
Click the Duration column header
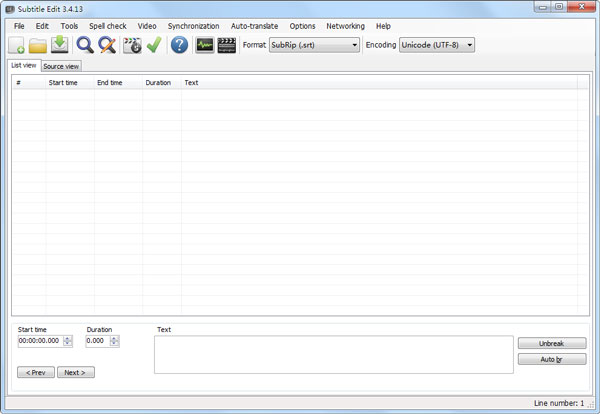161,83
